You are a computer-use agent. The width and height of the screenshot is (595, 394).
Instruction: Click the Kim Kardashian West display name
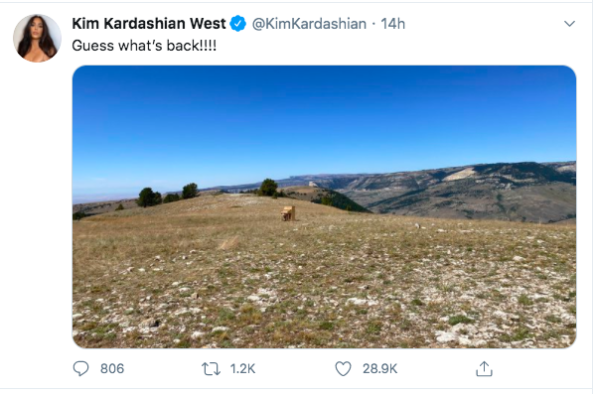[x=149, y=24]
